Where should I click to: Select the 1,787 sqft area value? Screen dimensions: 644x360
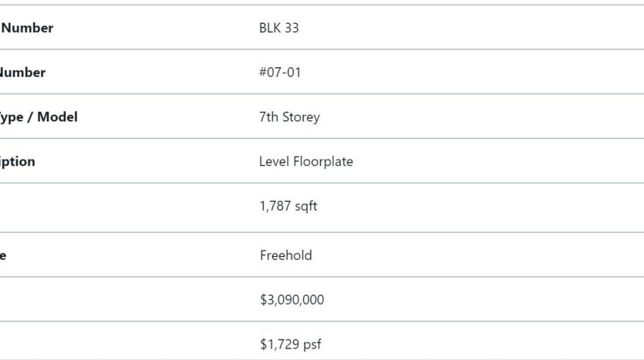(x=288, y=206)
